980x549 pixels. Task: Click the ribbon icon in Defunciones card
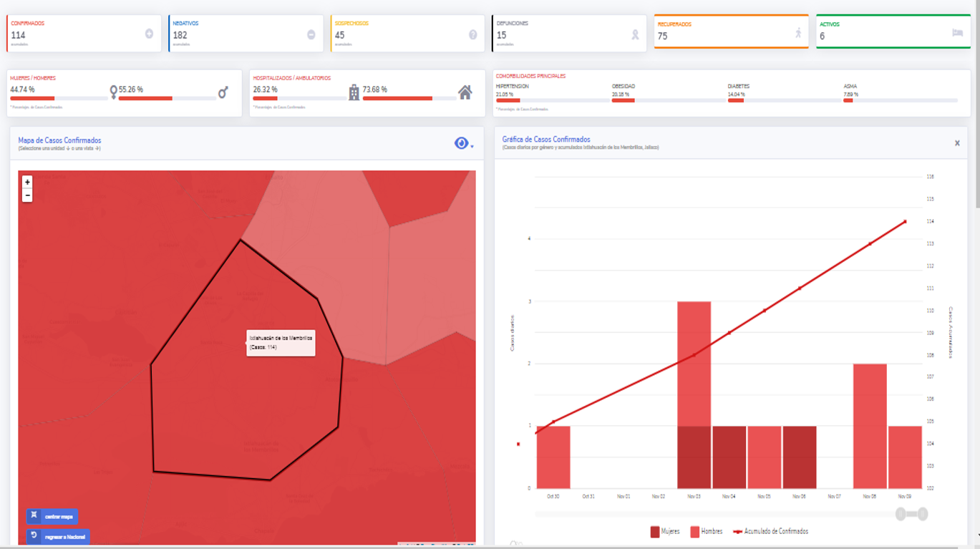[x=635, y=34]
